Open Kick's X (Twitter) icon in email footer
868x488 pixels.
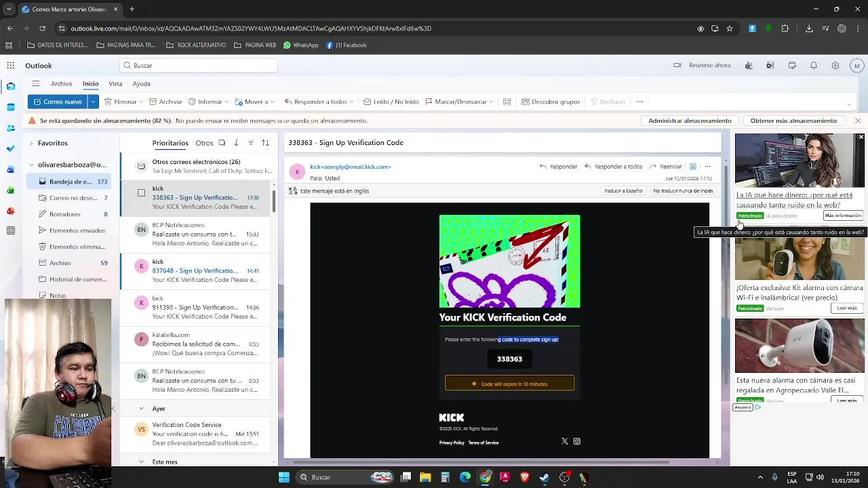tap(564, 441)
